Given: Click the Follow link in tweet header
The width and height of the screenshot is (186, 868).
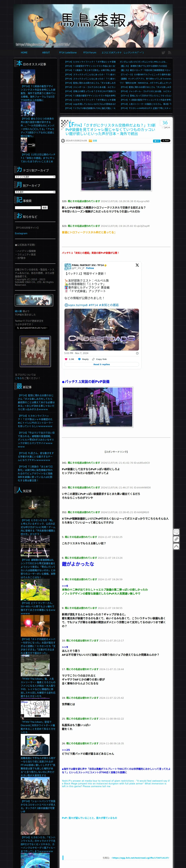Looking at the screenshot, I should [x=90, y=268].
